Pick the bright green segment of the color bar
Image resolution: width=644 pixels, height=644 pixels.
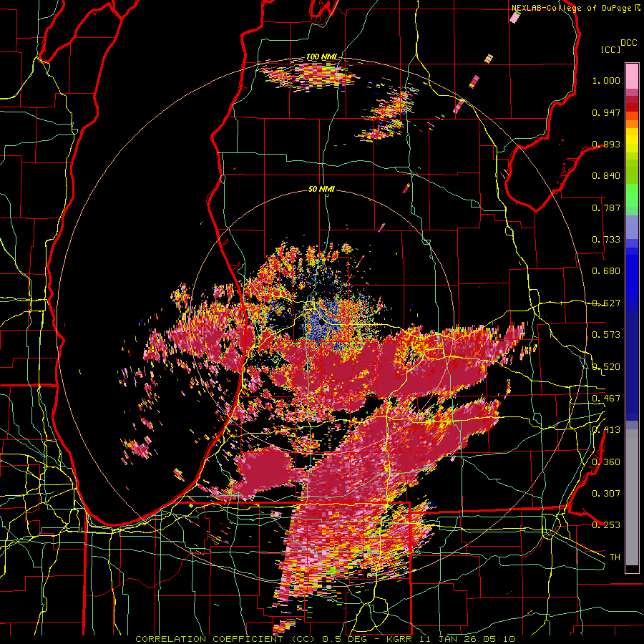click(x=632, y=195)
